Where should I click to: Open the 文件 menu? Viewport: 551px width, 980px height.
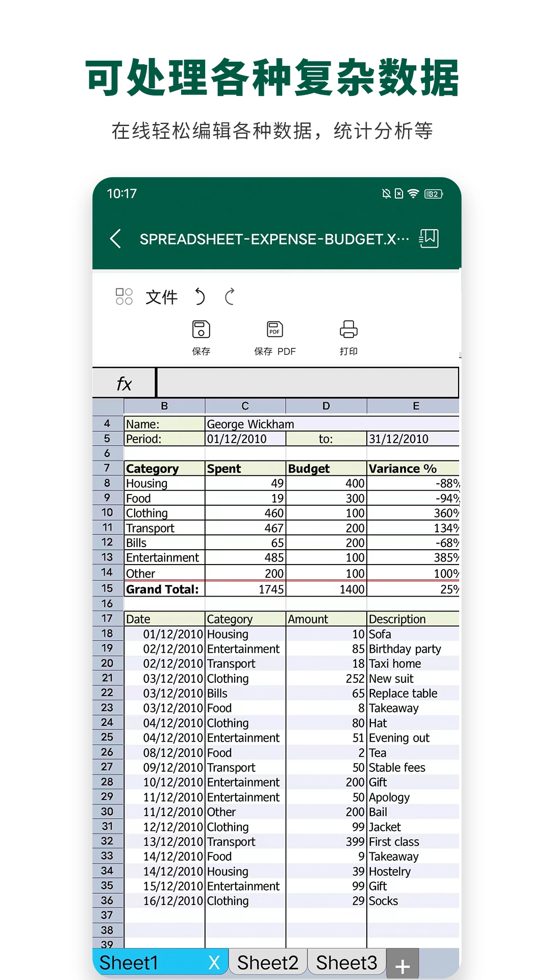tap(162, 297)
